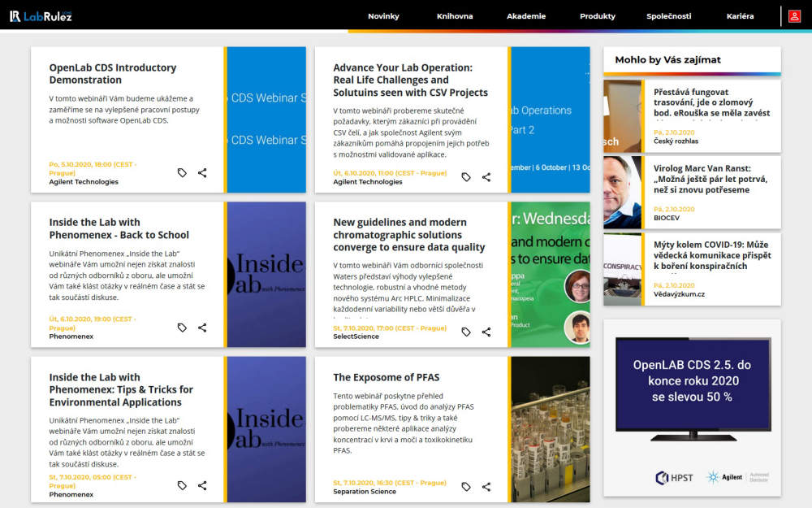Open the LabRulez logo home link

(41, 16)
